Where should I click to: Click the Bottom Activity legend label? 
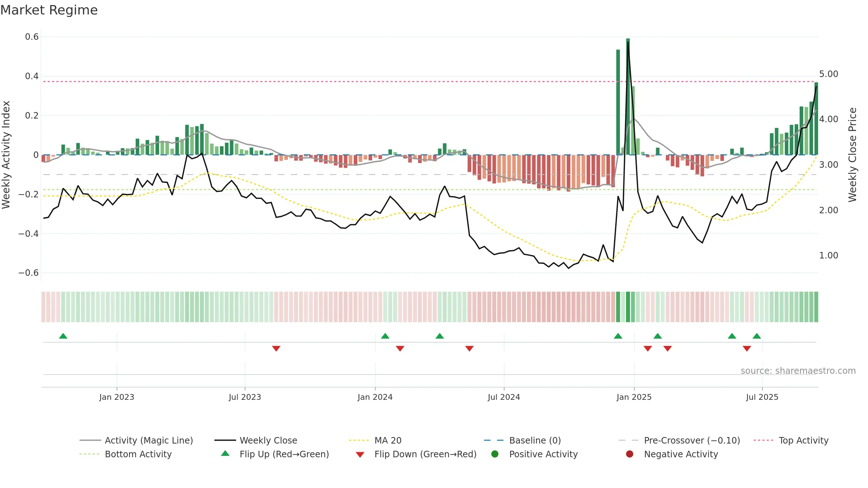coord(138,454)
